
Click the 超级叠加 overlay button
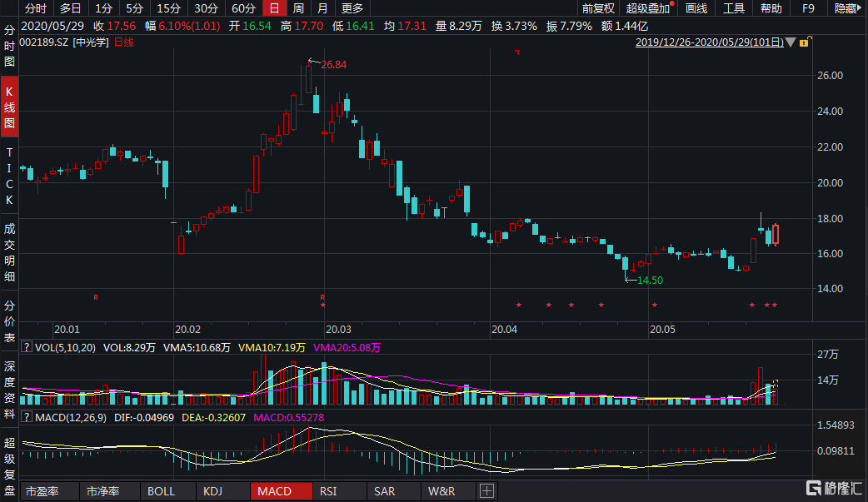pyautogui.click(x=647, y=8)
